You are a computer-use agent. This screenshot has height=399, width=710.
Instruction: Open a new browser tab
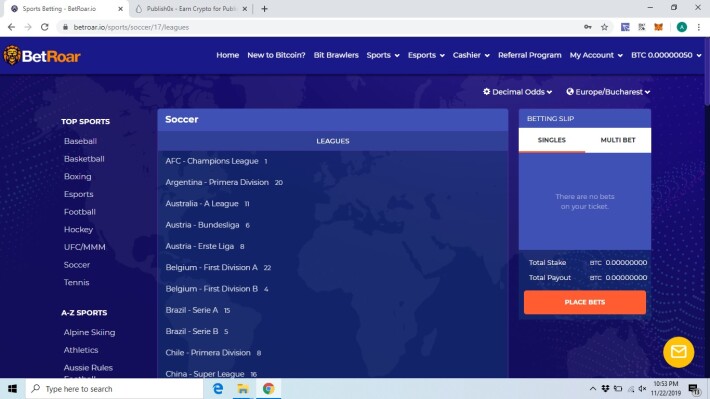tap(264, 9)
